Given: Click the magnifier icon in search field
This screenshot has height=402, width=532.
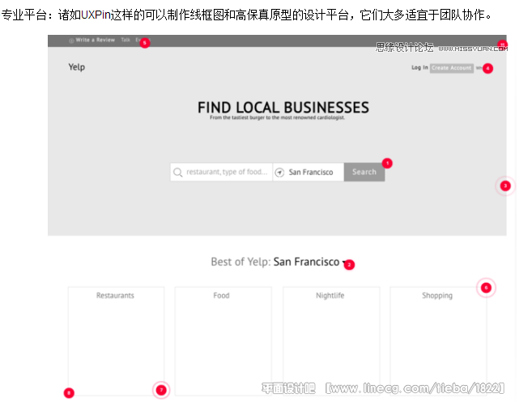Looking at the screenshot, I should pos(178,172).
